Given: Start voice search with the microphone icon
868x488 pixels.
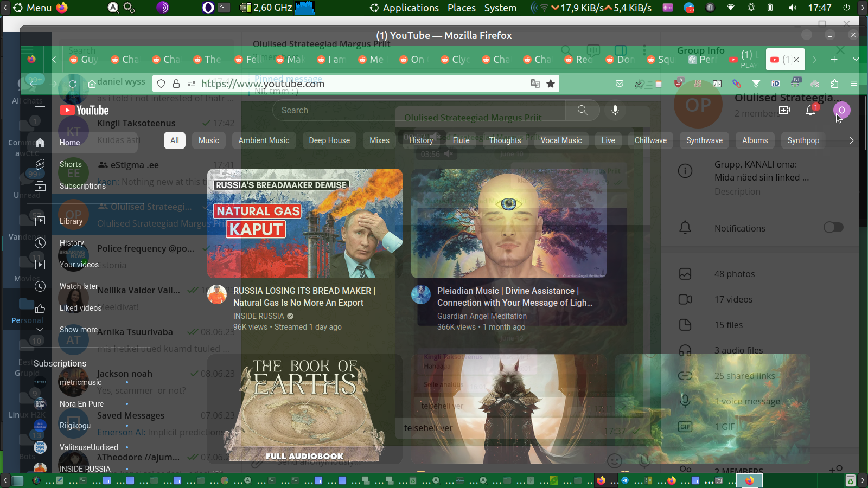Looking at the screenshot, I should coord(615,110).
